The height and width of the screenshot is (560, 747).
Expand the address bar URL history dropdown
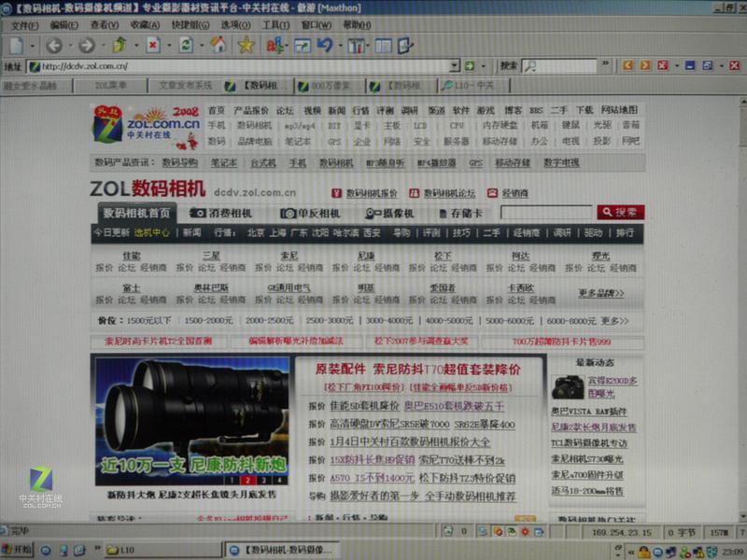[455, 65]
